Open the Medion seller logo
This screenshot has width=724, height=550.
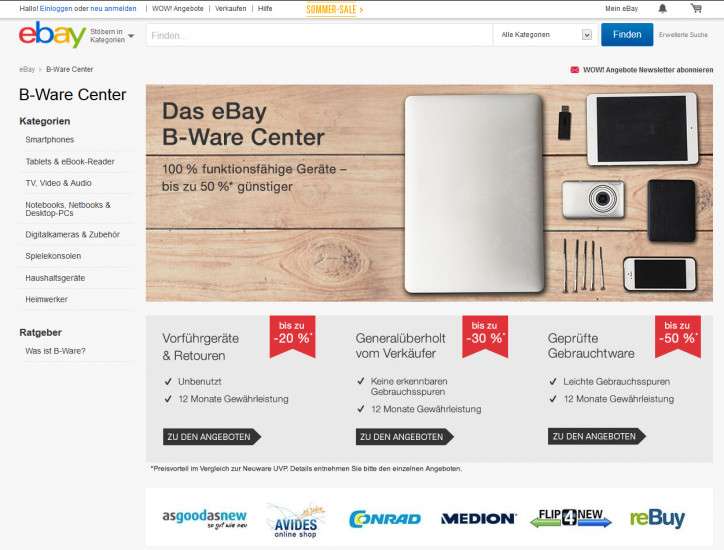click(478, 519)
